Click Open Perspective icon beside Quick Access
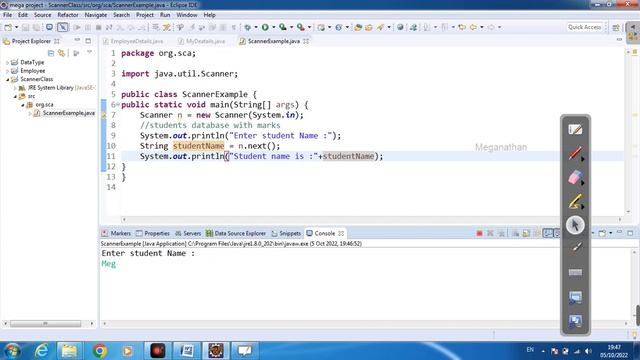640x360 pixels. tap(616, 27)
